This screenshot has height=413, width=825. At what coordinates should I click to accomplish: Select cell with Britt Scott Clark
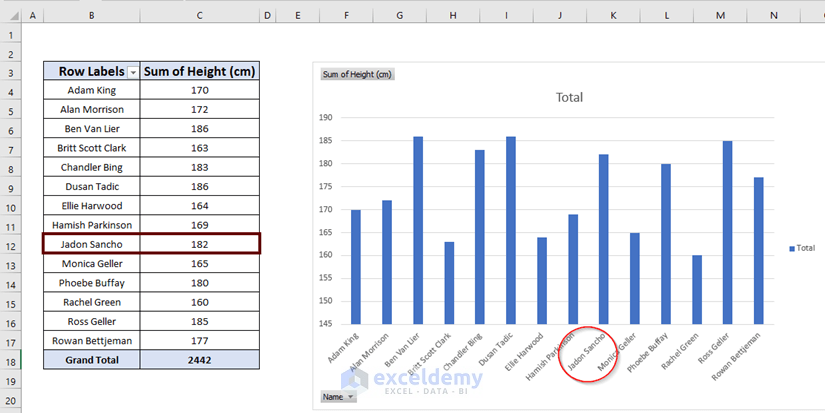[x=92, y=148]
